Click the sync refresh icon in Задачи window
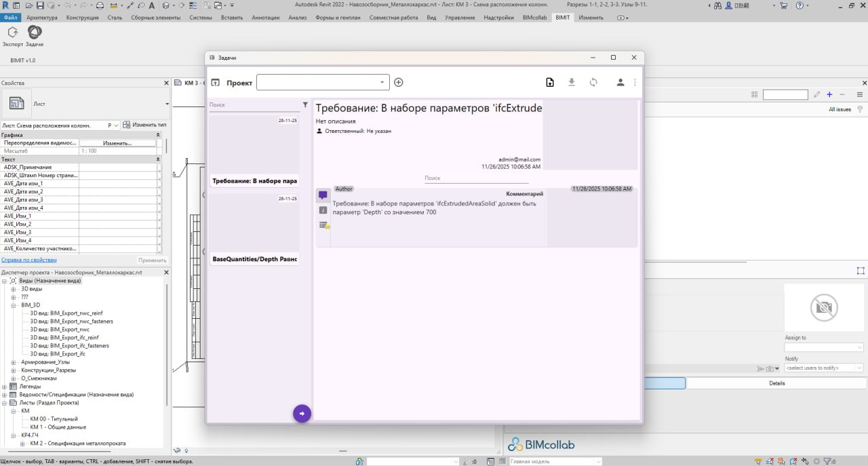 click(x=593, y=83)
